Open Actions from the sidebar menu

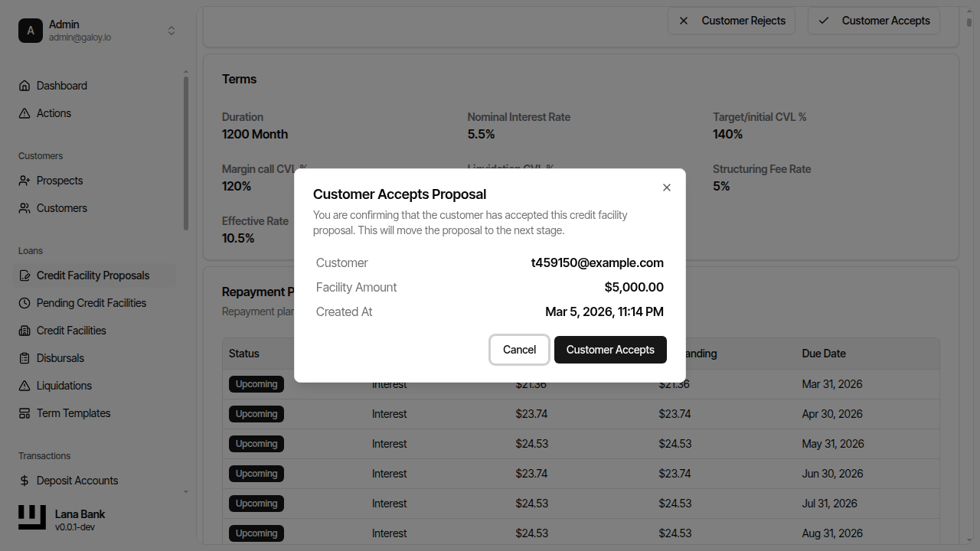click(x=53, y=112)
